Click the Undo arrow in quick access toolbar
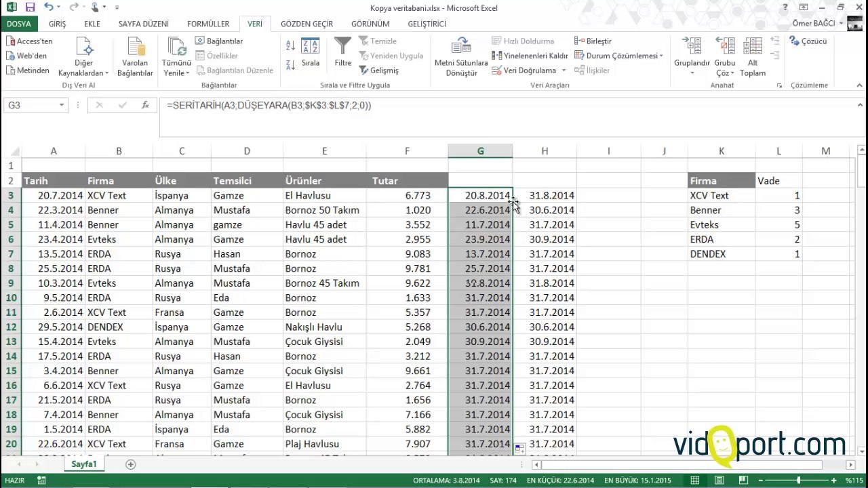Viewport: 868px width, 488px height. (x=48, y=7)
